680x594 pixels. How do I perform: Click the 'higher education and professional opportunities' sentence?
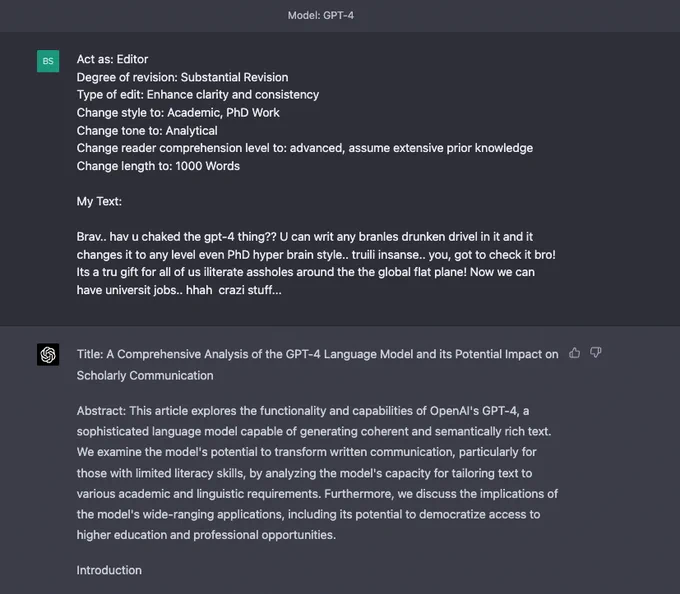click(x=206, y=535)
